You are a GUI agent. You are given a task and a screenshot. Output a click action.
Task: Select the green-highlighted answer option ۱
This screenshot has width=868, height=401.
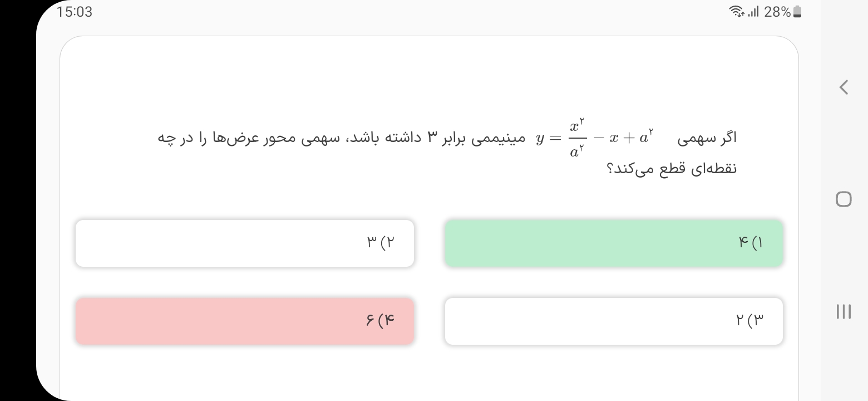pos(614,243)
